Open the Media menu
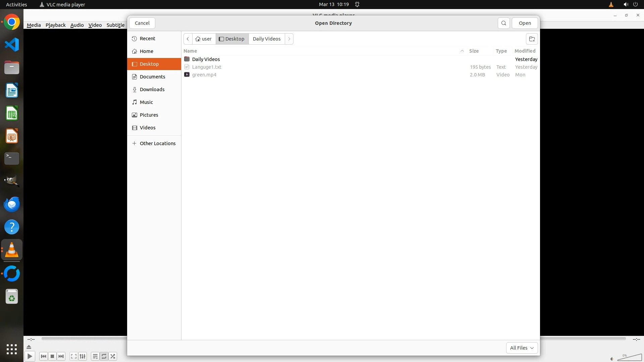This screenshot has width=644, height=362. [34, 25]
